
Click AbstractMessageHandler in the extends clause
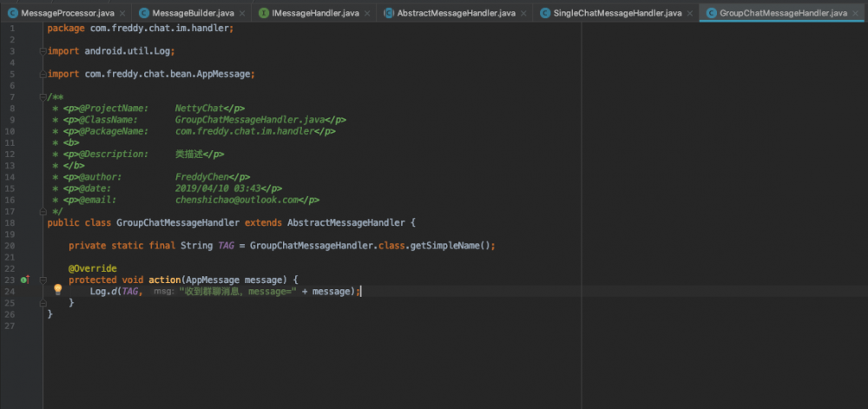pos(346,222)
